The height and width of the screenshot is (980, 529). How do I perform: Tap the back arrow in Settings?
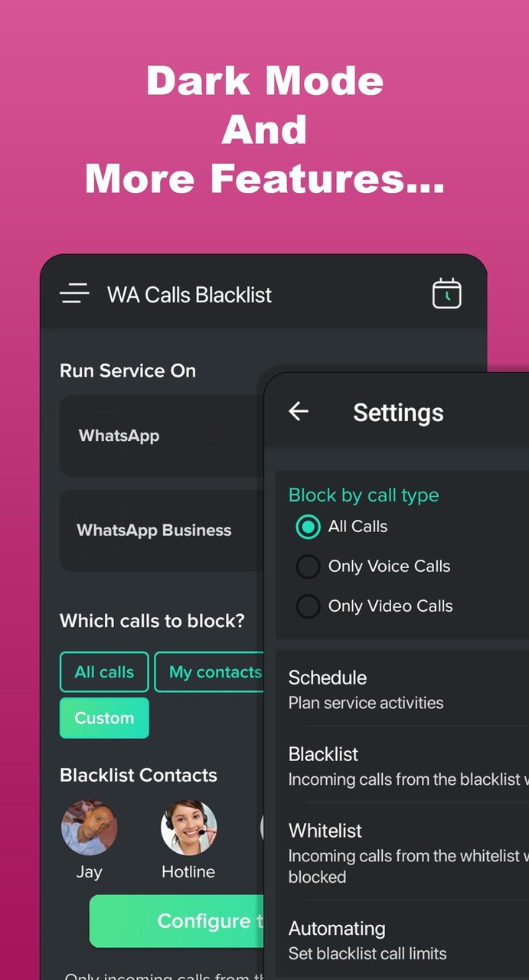(299, 412)
